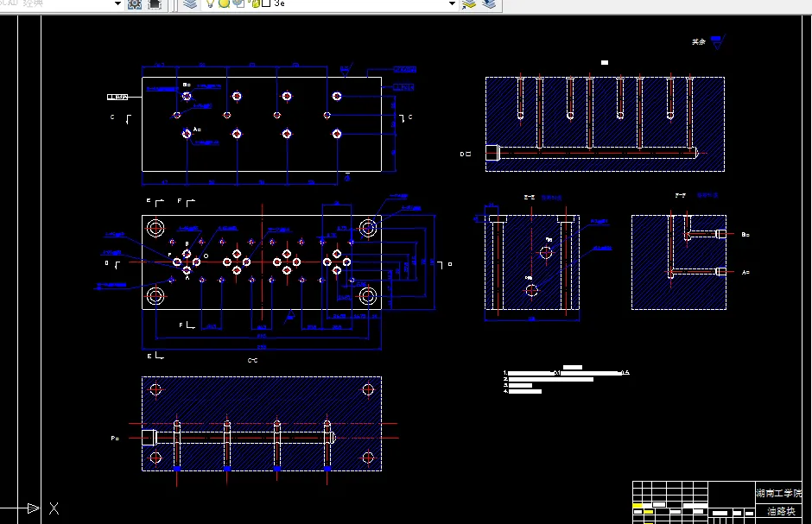The image size is (812, 524).
Task: Toggle the layer freeze sun icon
Action: [225, 3]
